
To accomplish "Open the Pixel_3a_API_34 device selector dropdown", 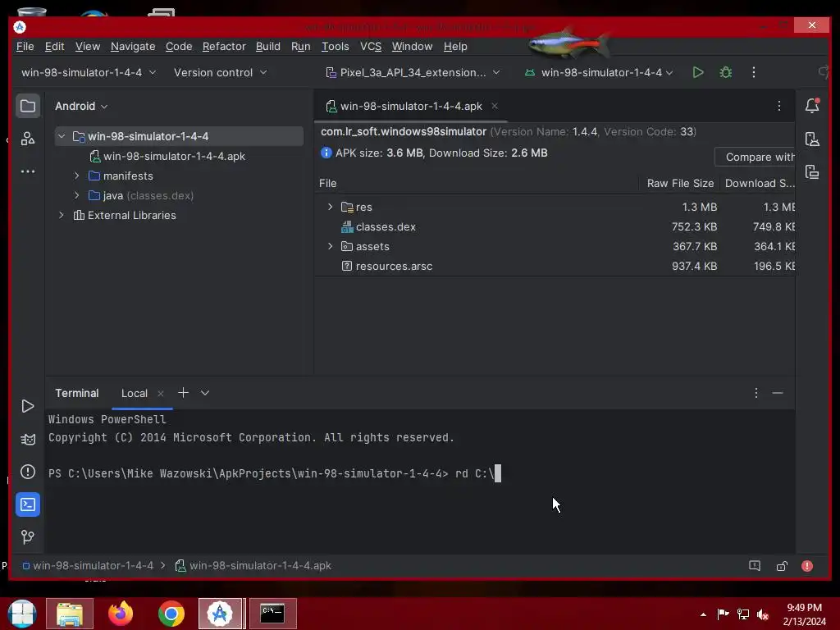I will (x=413, y=72).
